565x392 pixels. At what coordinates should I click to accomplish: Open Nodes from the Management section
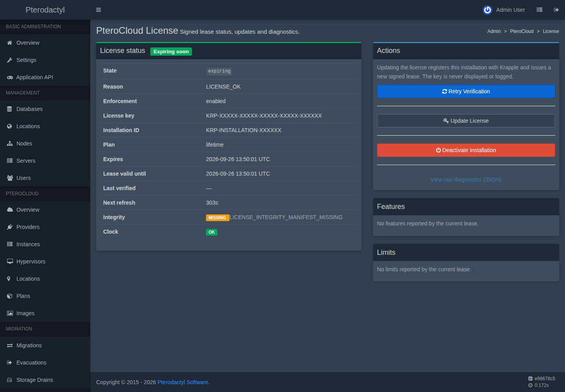[x=45, y=143]
